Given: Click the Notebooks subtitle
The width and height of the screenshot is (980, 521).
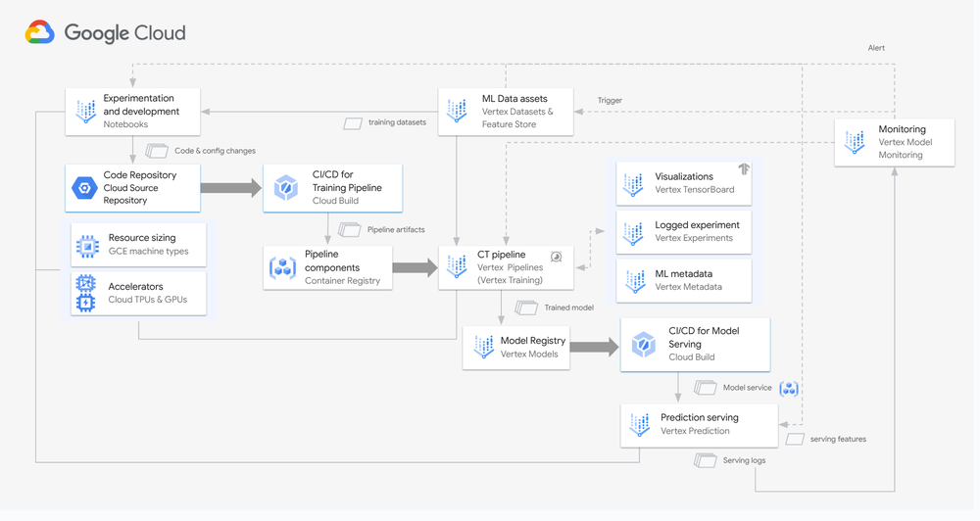Looking at the screenshot, I should pyautogui.click(x=125, y=124).
